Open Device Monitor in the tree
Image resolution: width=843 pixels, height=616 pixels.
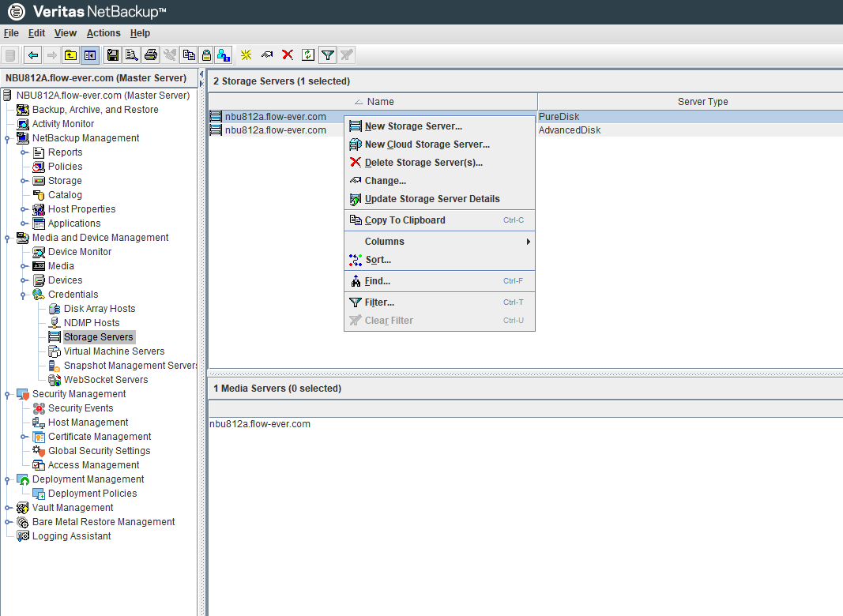[80, 252]
